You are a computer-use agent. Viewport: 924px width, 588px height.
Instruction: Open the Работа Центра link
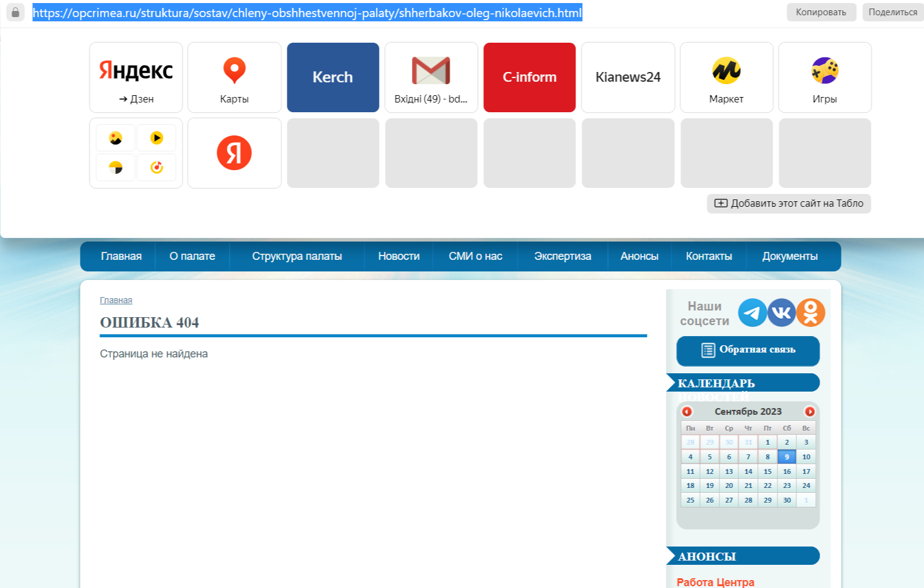pos(715,582)
